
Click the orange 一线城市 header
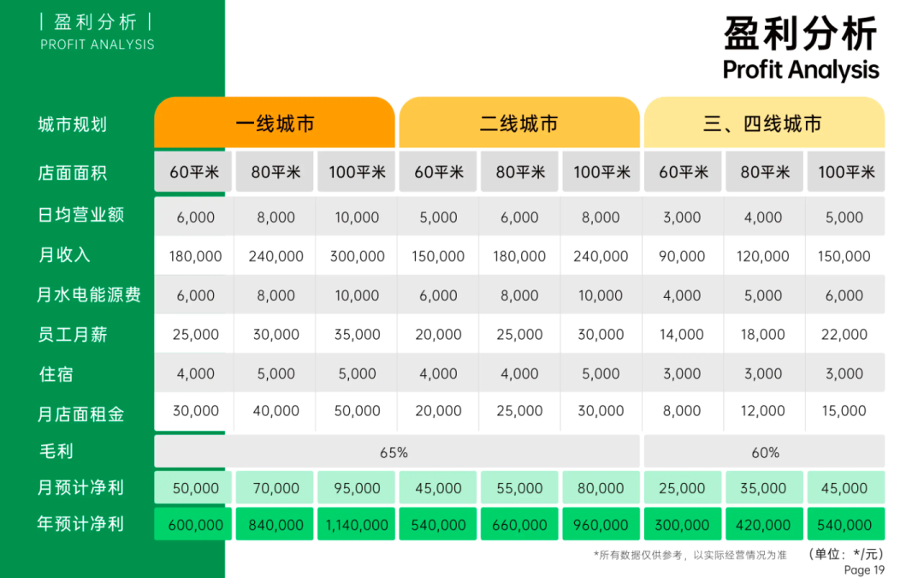[x=275, y=122]
